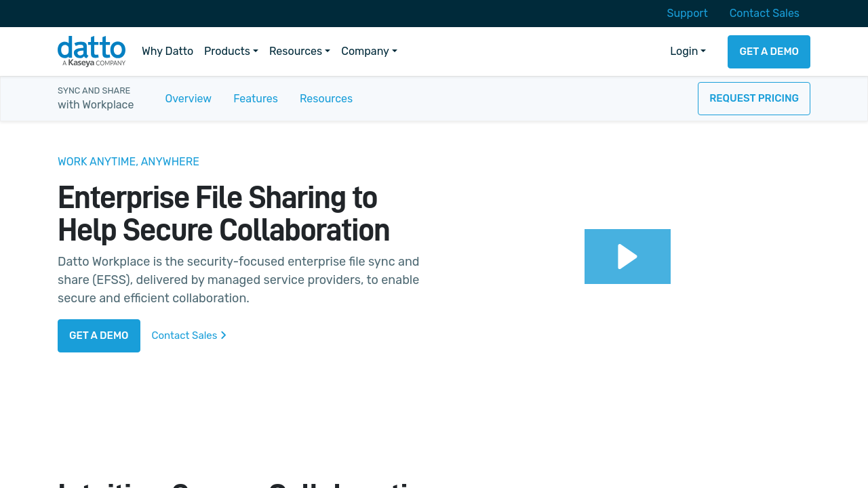This screenshot has height=488, width=868.
Task: Expand the Products menu
Action: [231, 52]
